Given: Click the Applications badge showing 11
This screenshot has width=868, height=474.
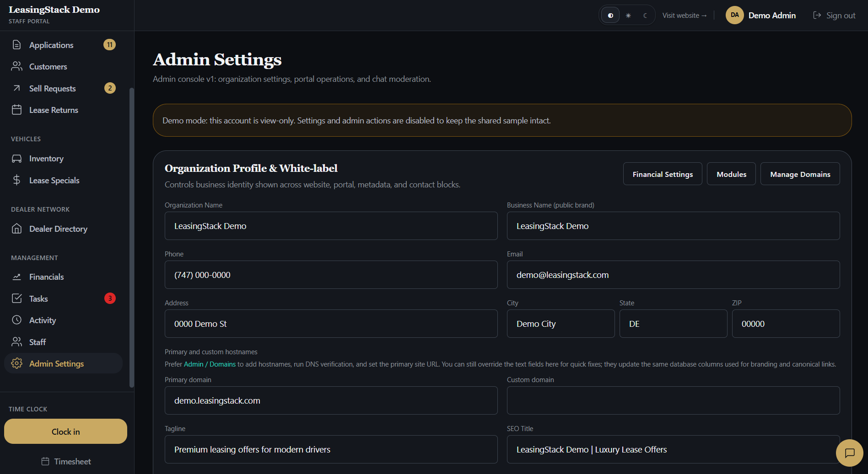Looking at the screenshot, I should tap(110, 45).
